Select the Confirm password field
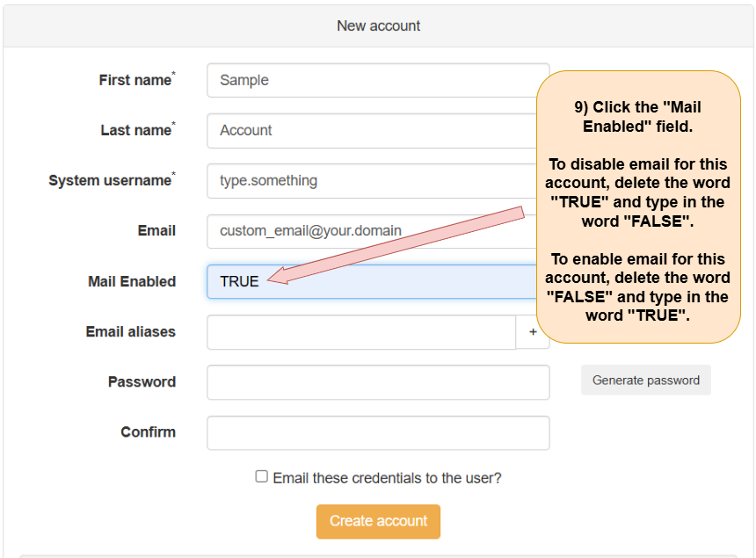Image resolution: width=756 pixels, height=558 pixels. tap(378, 433)
